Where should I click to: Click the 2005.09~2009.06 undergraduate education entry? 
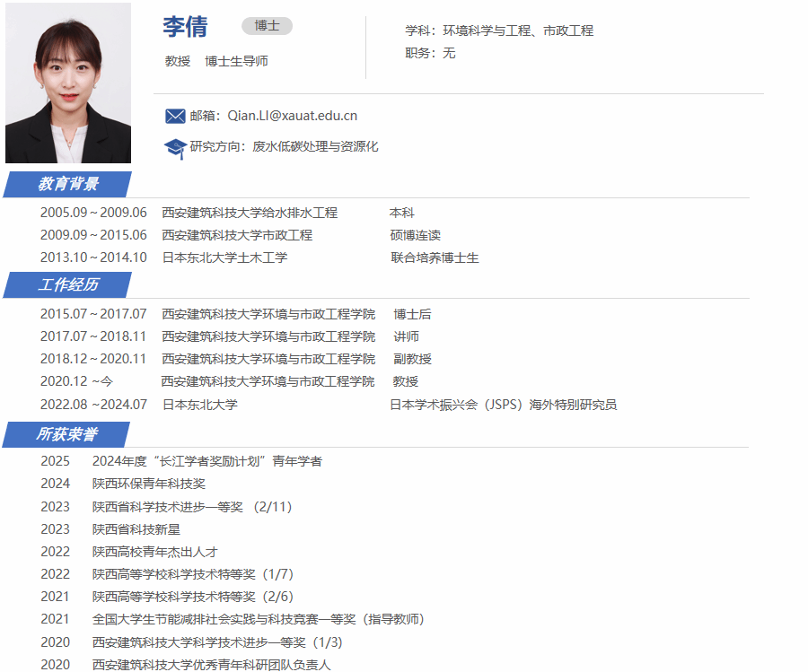93,213
